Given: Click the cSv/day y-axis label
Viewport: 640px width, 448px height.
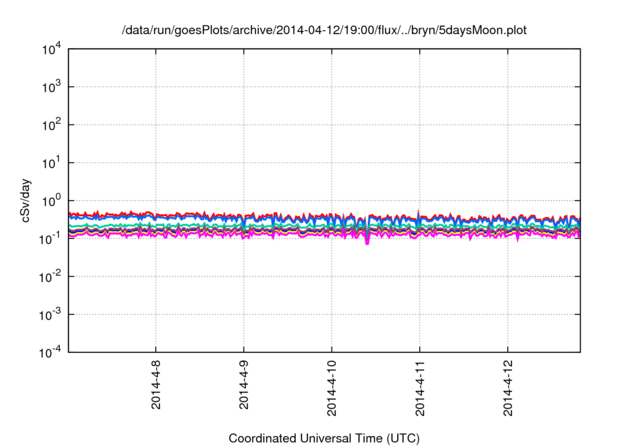Looking at the screenshot, I should point(26,200).
